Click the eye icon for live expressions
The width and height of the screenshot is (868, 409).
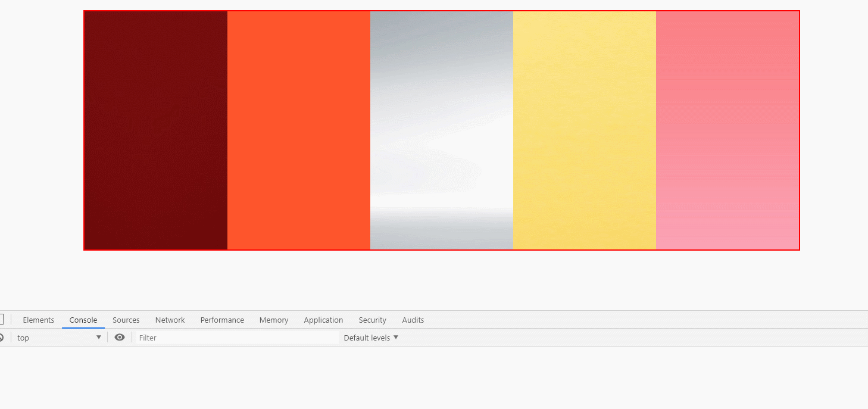tap(120, 338)
